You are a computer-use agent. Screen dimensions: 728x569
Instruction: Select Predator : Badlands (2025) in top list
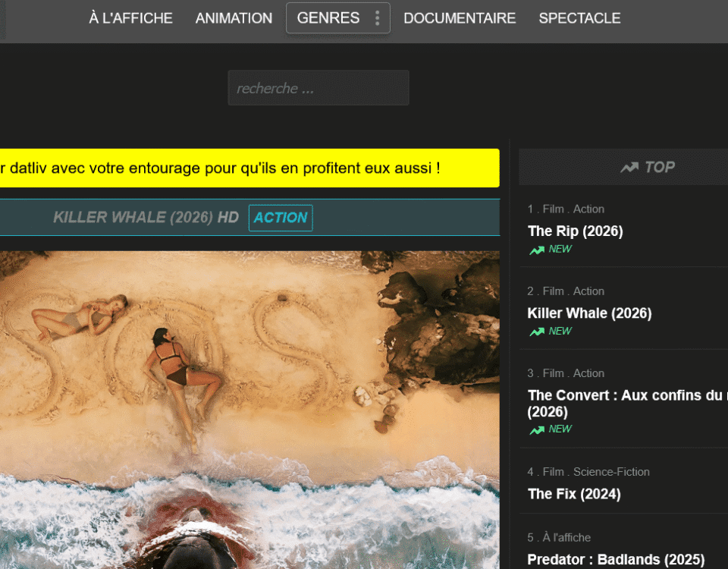coord(616,560)
